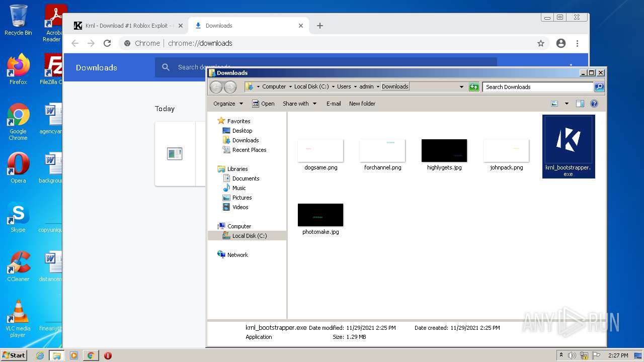This screenshot has width=644, height=362.
Task: Open the Recycle Bin desktop icon
Action: coord(18,20)
